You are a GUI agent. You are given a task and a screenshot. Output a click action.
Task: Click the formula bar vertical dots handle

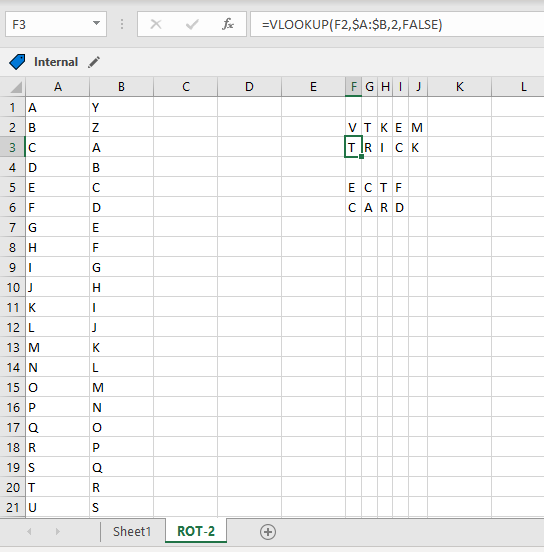click(122, 24)
